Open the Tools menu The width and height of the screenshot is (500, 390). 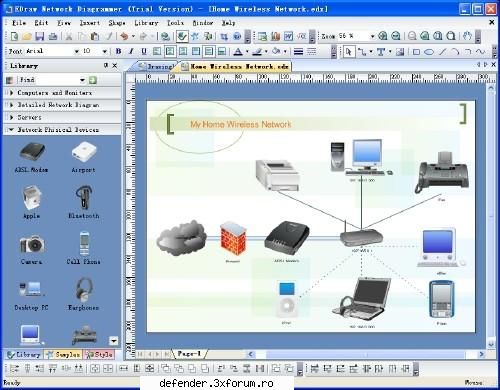(175, 23)
